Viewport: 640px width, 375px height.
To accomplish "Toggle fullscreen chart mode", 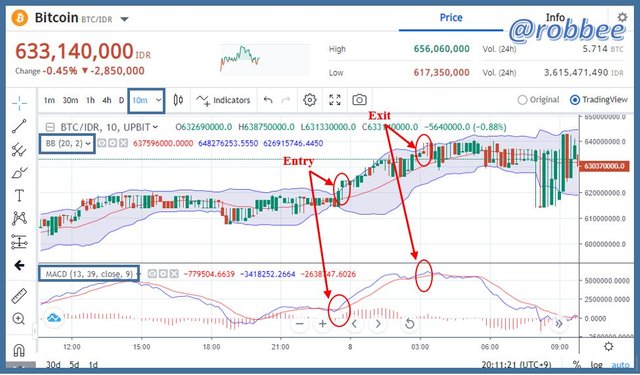I will click(335, 100).
